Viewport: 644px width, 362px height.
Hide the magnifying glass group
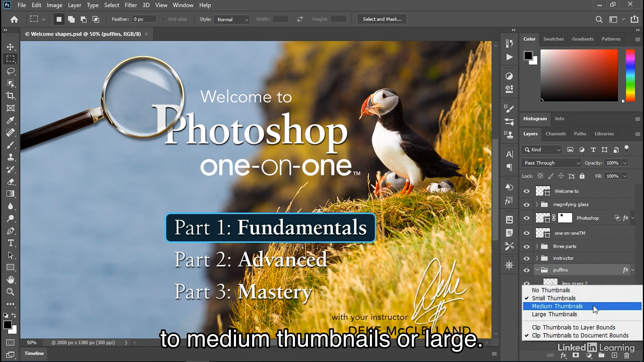point(526,205)
